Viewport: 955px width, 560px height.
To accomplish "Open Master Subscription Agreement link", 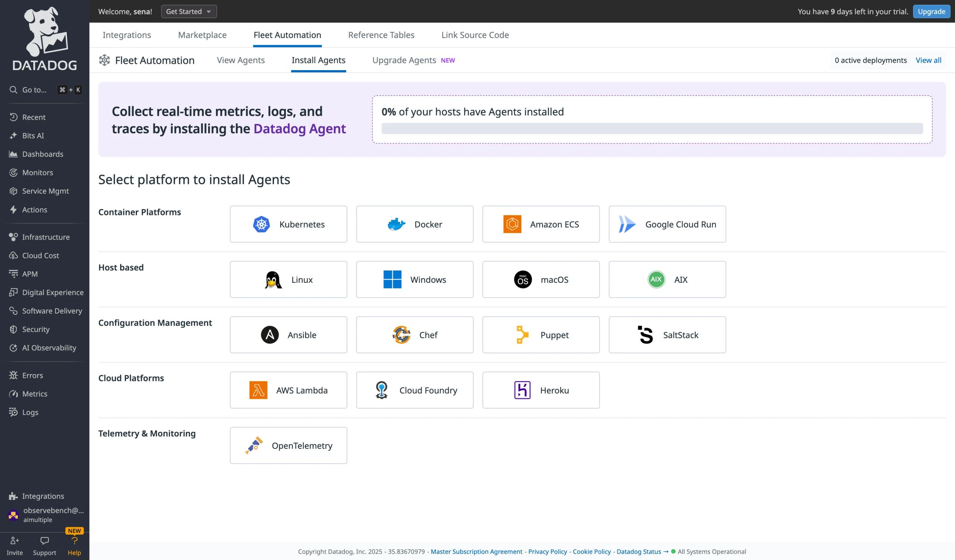I will click(476, 551).
